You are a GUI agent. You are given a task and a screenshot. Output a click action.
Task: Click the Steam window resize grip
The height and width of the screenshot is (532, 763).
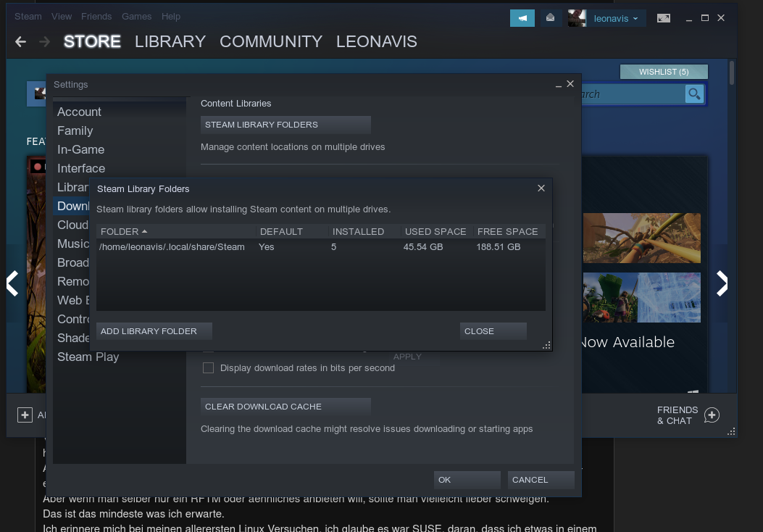(x=731, y=432)
